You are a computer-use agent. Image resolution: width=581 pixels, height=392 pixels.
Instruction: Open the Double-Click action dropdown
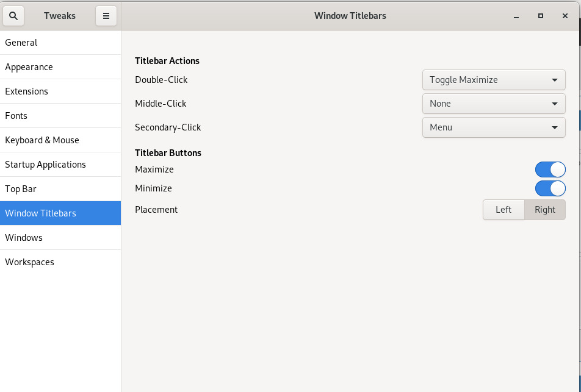493,80
